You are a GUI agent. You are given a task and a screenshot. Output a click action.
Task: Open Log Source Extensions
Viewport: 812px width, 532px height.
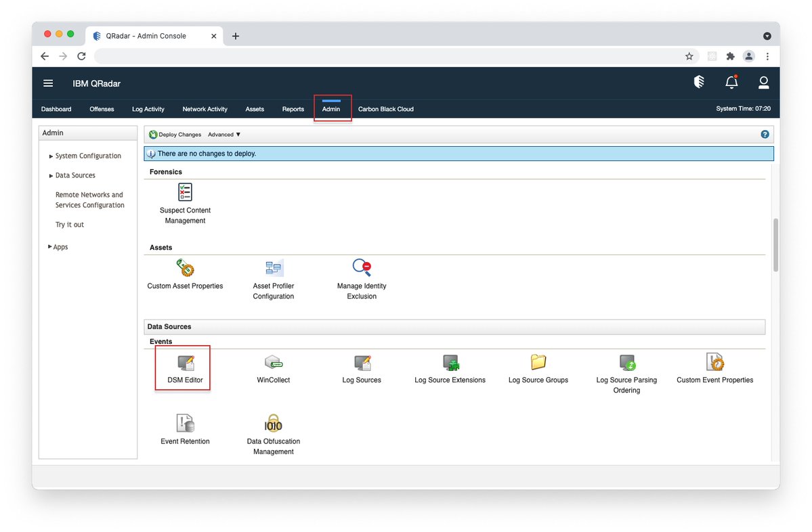pos(450,368)
